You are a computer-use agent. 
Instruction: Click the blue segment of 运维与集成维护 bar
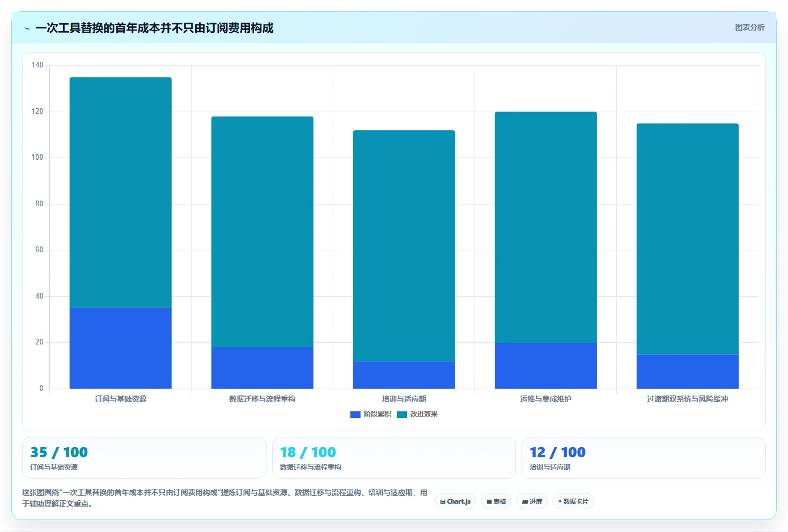546,365
